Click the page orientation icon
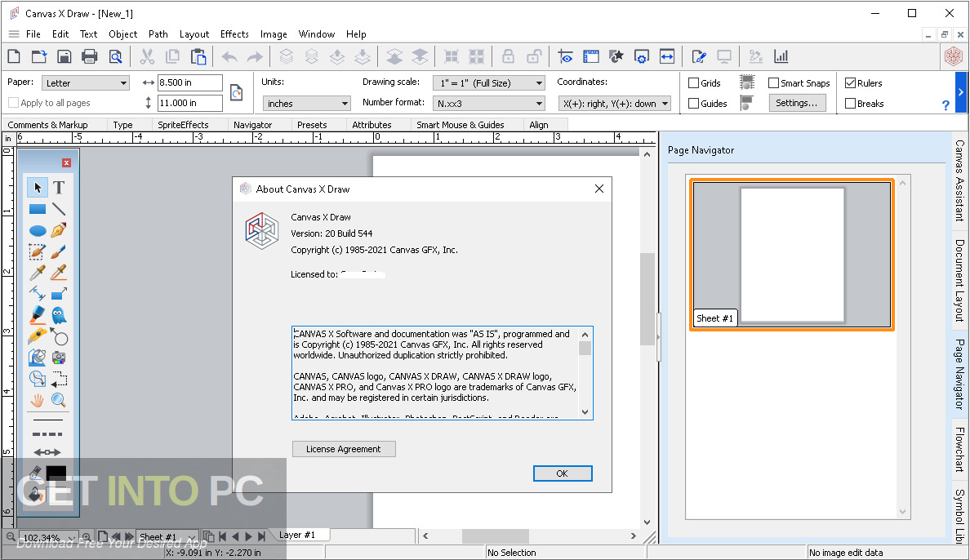The height and width of the screenshot is (560, 970). click(x=236, y=93)
